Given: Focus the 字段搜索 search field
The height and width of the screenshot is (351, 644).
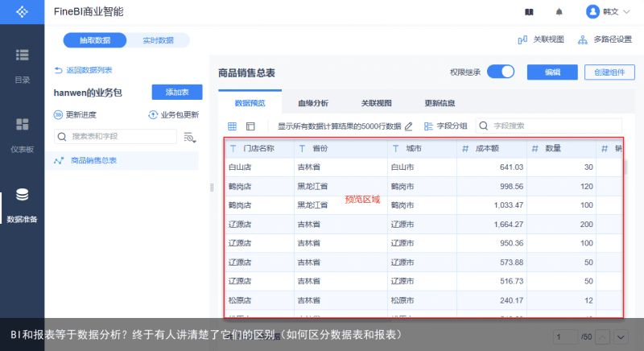Looking at the screenshot, I should tap(549, 126).
